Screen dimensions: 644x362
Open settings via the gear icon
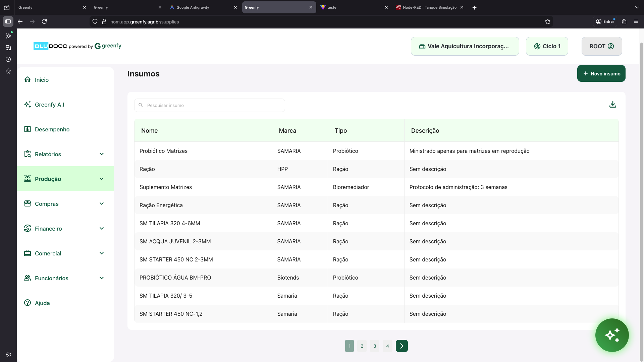(8, 355)
